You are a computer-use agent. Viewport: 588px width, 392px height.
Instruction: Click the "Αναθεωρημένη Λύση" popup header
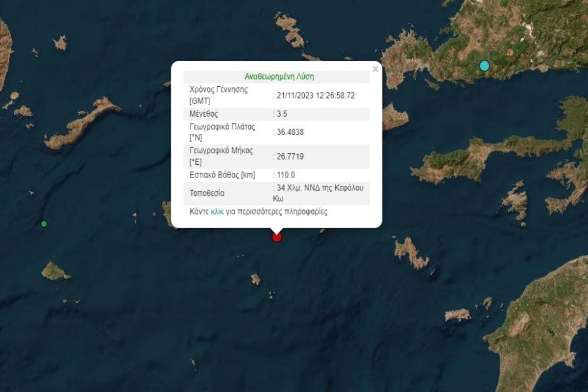[x=279, y=76]
